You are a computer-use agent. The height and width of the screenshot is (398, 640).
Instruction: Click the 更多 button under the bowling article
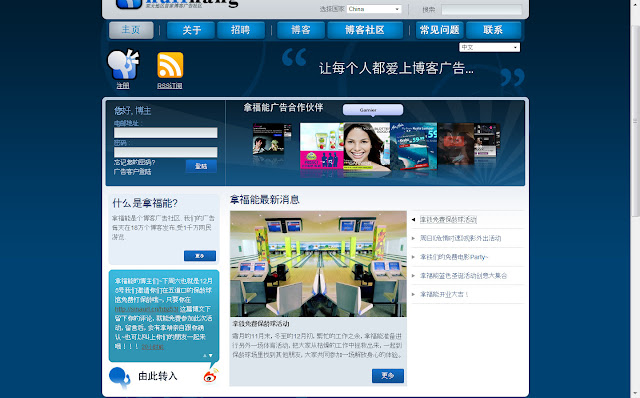tap(388, 376)
